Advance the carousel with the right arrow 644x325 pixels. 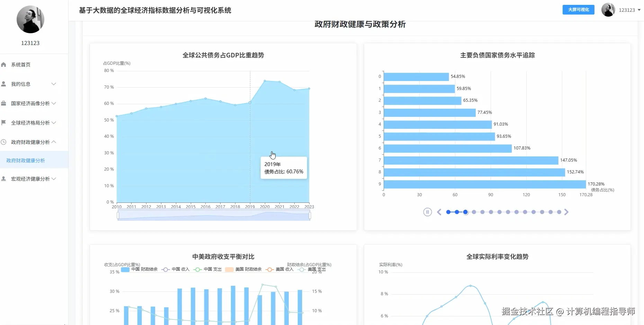click(566, 212)
